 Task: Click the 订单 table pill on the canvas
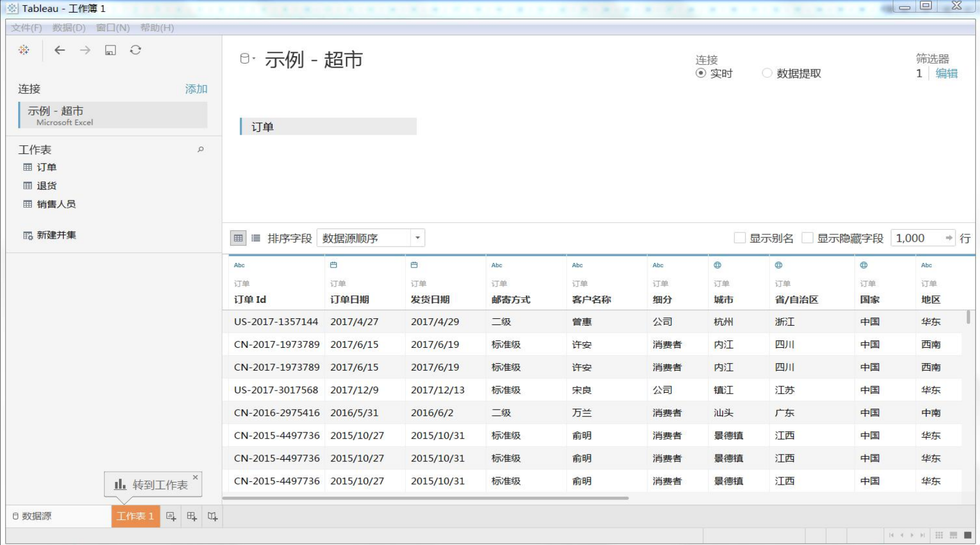point(329,127)
